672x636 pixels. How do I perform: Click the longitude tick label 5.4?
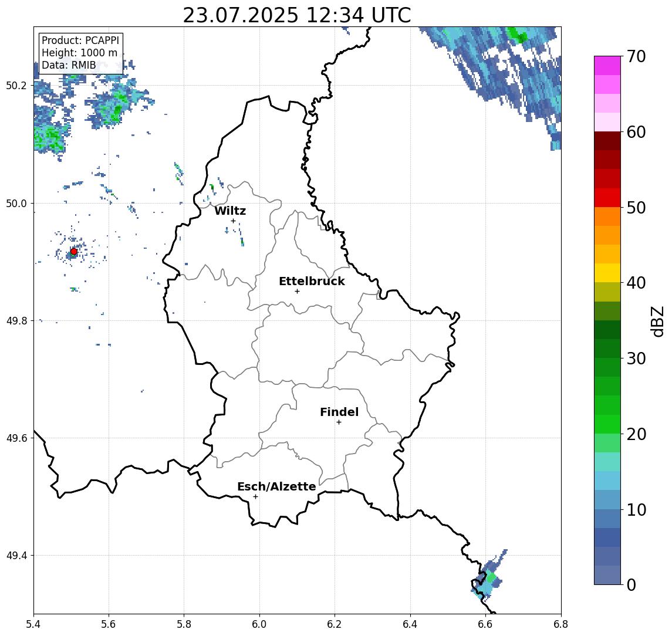tap(33, 624)
